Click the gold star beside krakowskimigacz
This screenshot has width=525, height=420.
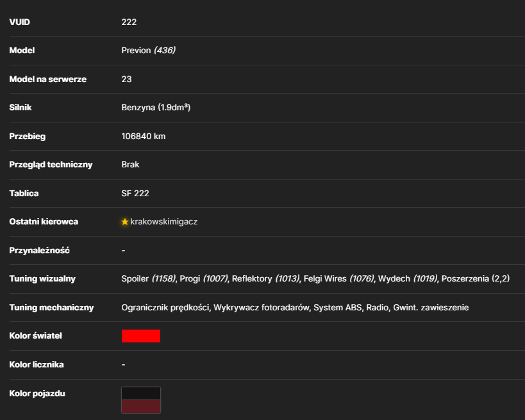pos(125,222)
